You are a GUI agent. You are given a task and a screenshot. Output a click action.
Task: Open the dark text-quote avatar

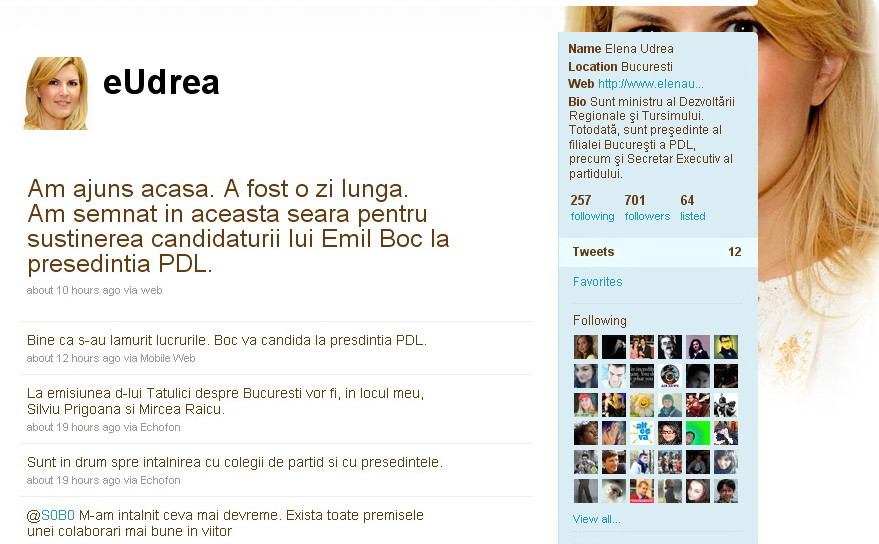coord(642,376)
